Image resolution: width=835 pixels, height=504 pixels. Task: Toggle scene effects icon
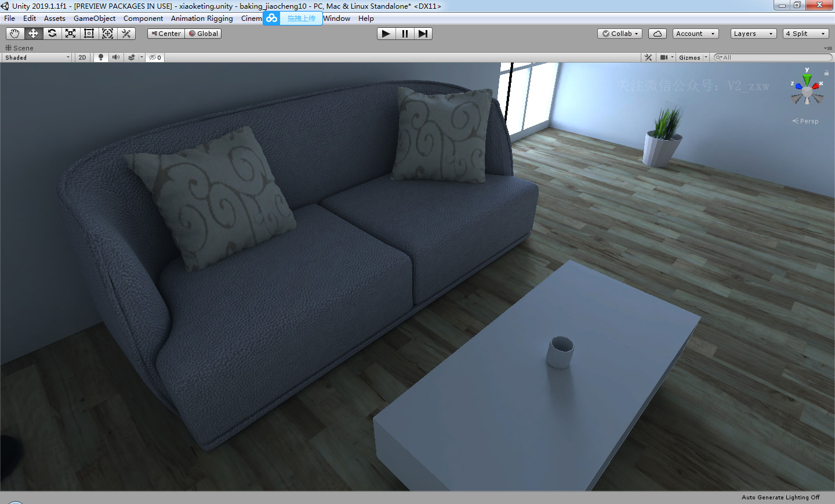tap(132, 57)
